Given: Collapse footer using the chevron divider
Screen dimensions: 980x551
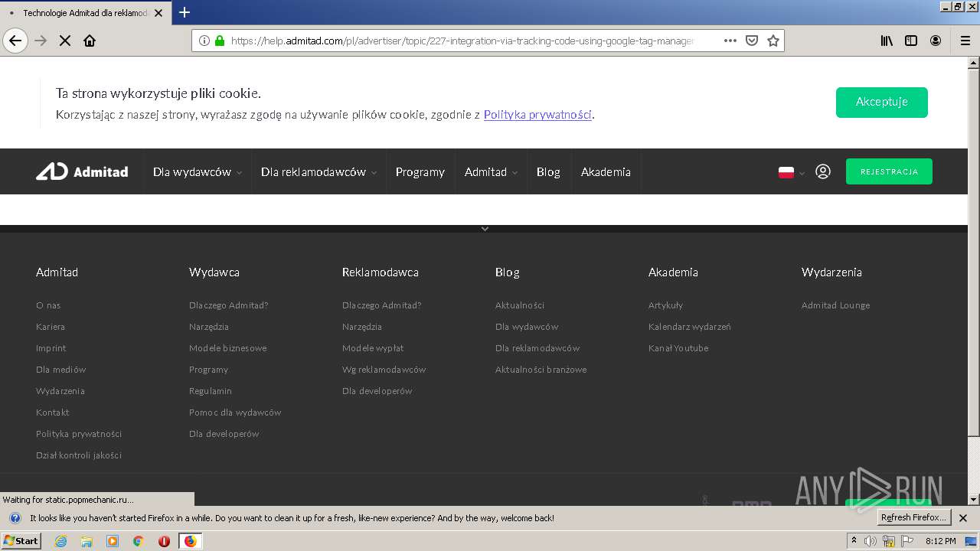Looking at the screenshot, I should (485, 228).
